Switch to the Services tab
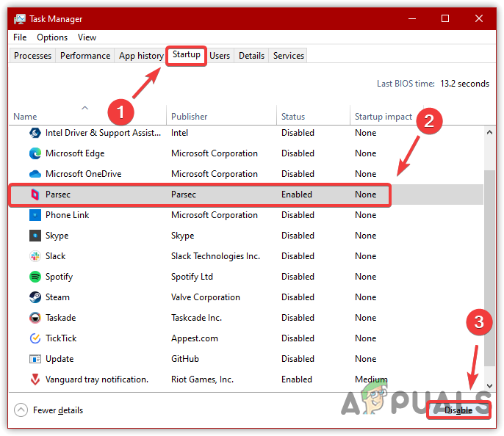Screen dimensions: 504x436 pos(288,56)
